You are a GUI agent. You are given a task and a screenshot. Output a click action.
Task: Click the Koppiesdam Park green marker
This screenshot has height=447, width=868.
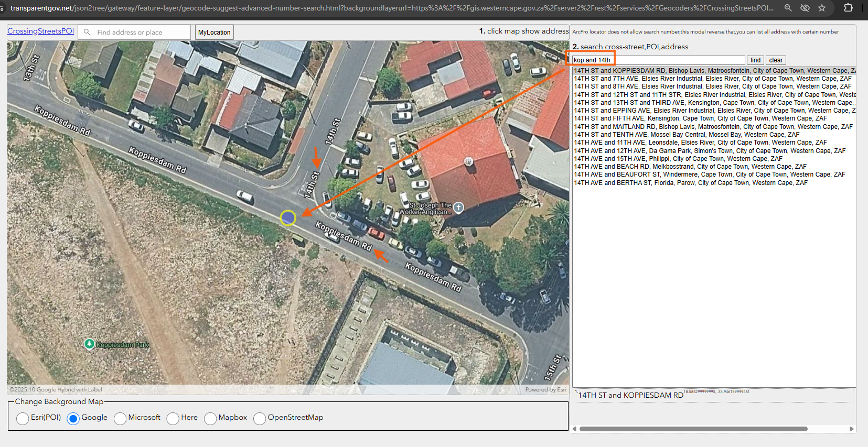click(89, 344)
